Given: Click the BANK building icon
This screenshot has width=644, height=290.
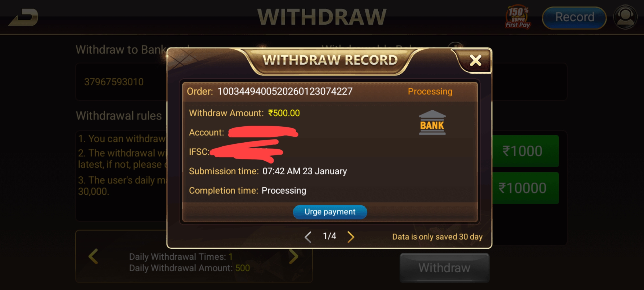Looking at the screenshot, I should (432, 122).
